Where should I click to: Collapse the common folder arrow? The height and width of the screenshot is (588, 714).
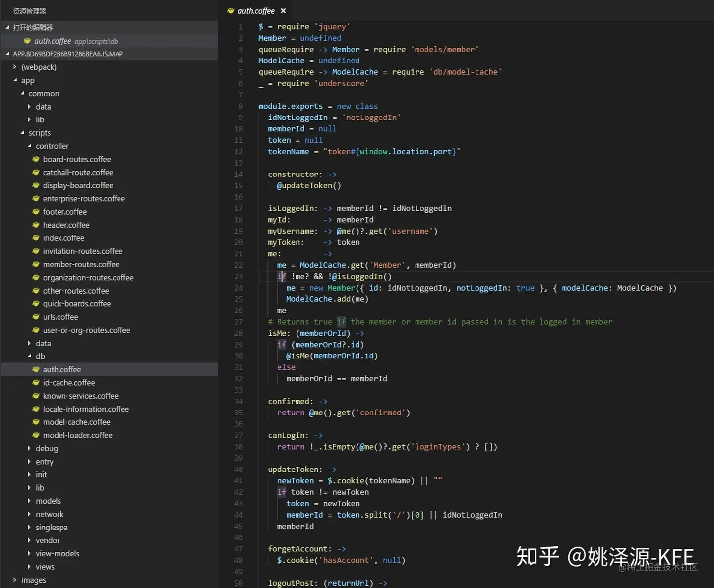[x=22, y=93]
